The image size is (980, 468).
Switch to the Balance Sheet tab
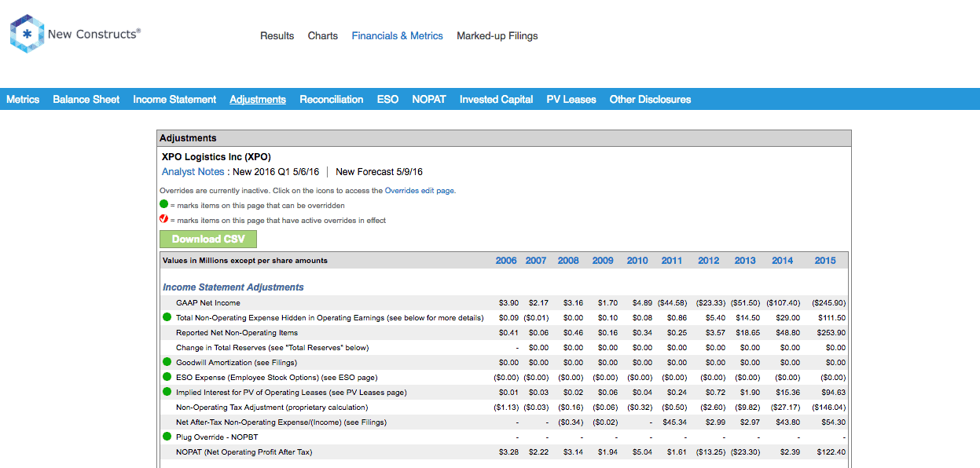point(86,100)
